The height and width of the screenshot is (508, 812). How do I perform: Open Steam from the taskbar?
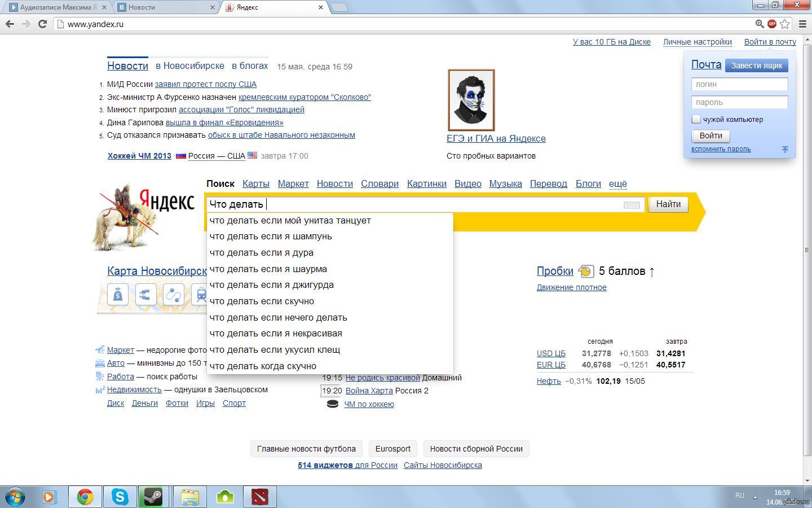153,497
